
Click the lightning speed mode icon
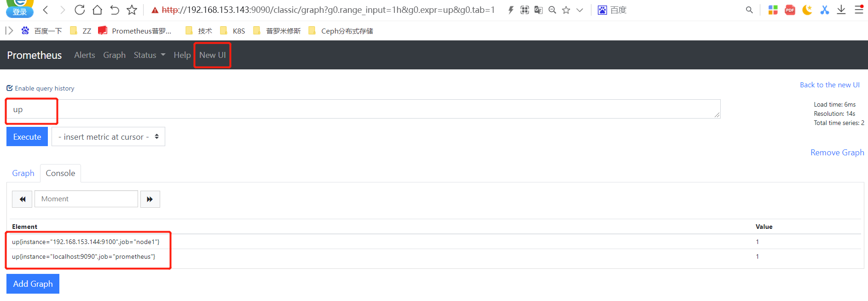511,10
